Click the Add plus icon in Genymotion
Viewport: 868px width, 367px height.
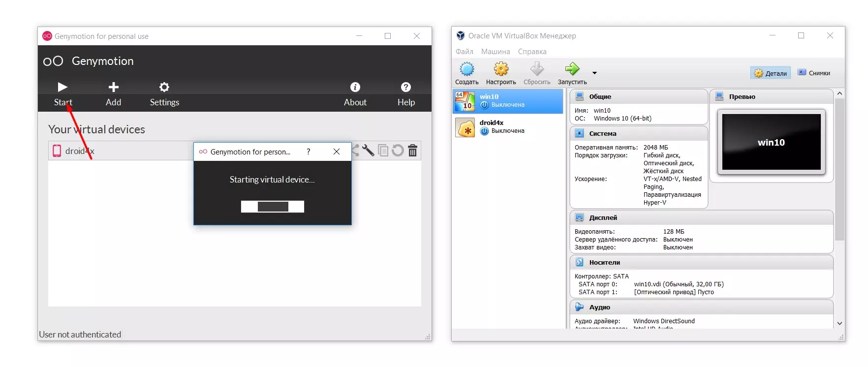(113, 88)
